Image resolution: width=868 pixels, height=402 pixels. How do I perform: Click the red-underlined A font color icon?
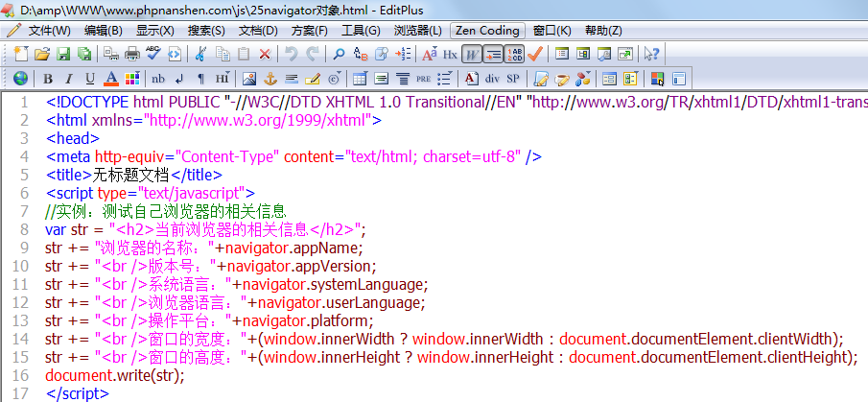[111, 78]
